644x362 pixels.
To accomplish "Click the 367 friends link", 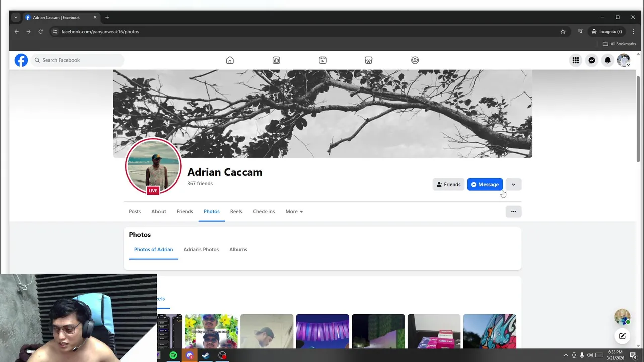I will tap(200, 183).
